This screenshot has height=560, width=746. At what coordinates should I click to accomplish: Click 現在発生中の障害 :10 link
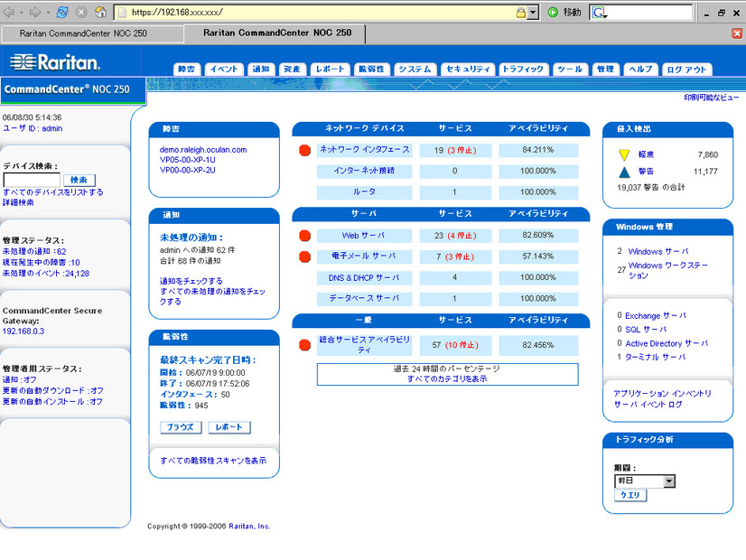coord(41,263)
